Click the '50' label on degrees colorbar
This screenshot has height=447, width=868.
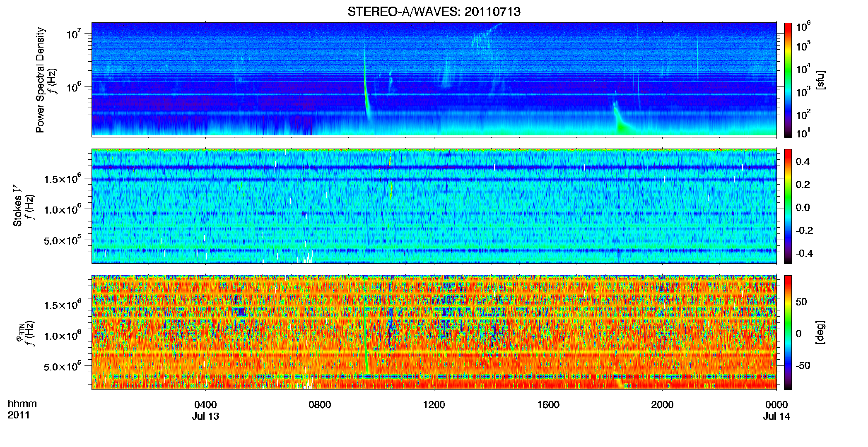(801, 302)
